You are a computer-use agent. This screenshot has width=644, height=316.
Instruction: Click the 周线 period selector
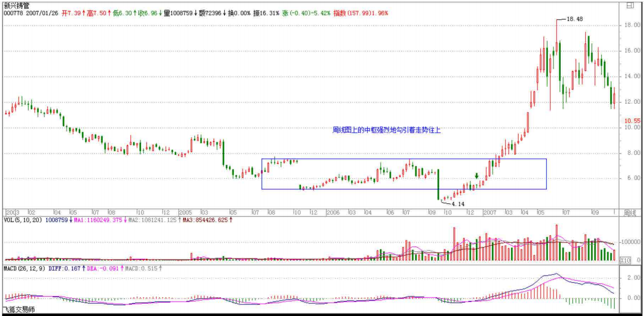tap(629, 213)
